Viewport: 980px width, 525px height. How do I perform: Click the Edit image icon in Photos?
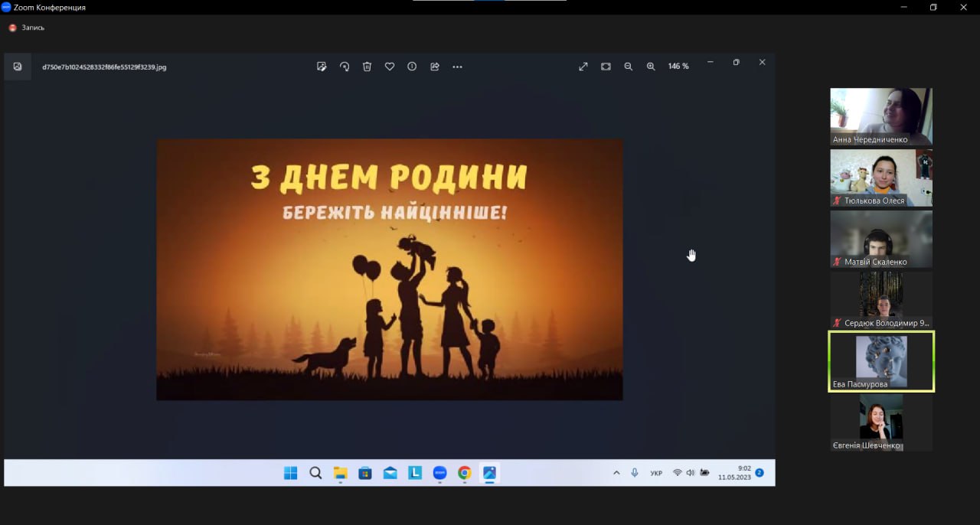pos(322,67)
